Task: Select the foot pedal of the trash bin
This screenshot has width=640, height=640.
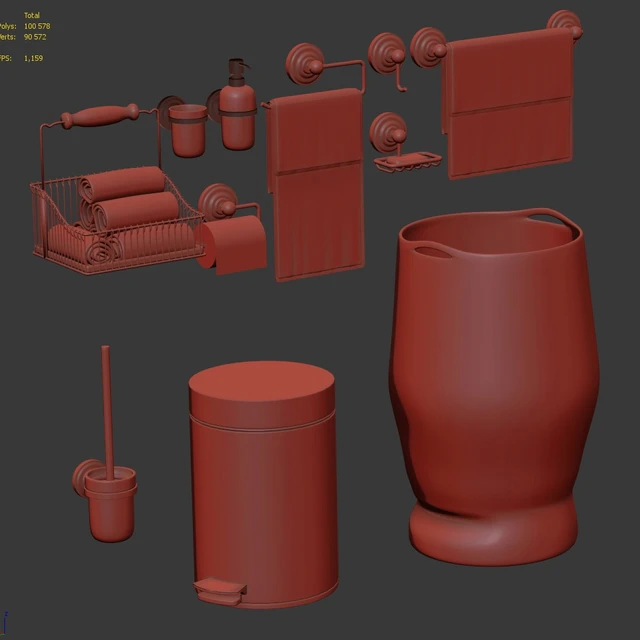Action: tap(220, 591)
